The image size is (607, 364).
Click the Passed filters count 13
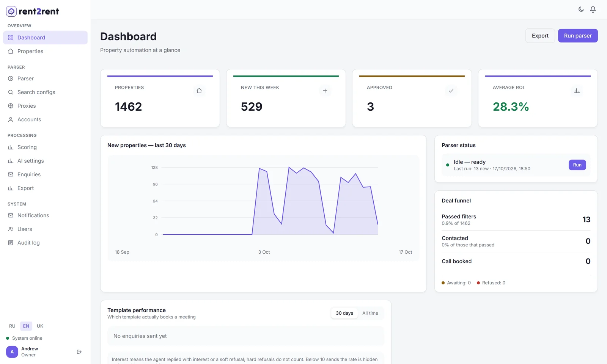pyautogui.click(x=587, y=220)
